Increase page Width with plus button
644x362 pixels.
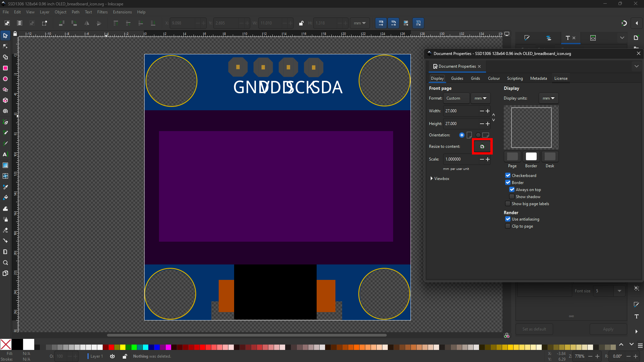point(488,111)
